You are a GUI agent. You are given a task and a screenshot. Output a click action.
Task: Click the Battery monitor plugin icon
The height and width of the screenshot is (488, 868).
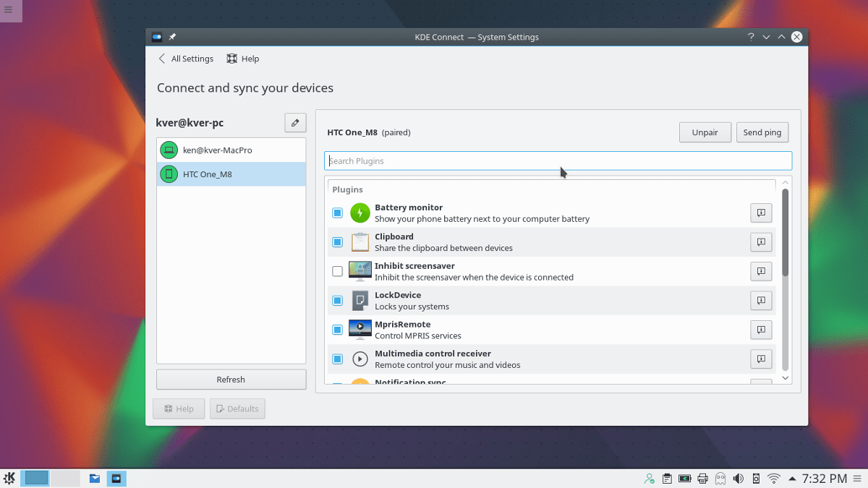pyautogui.click(x=359, y=213)
